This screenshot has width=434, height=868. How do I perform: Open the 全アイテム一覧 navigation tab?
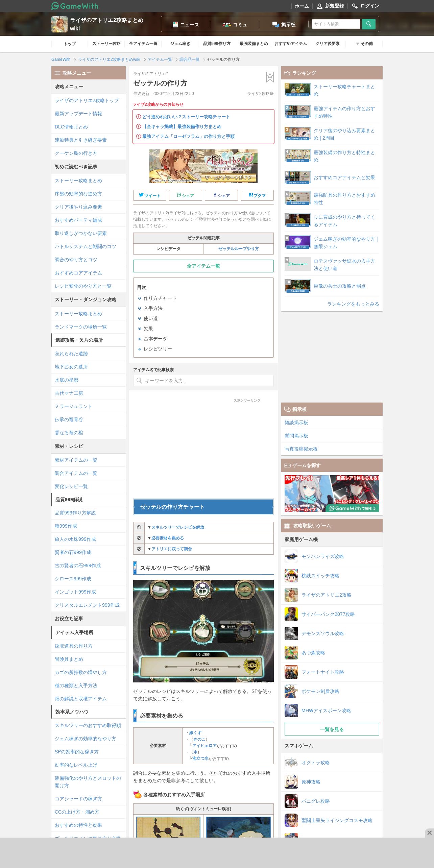click(x=143, y=44)
